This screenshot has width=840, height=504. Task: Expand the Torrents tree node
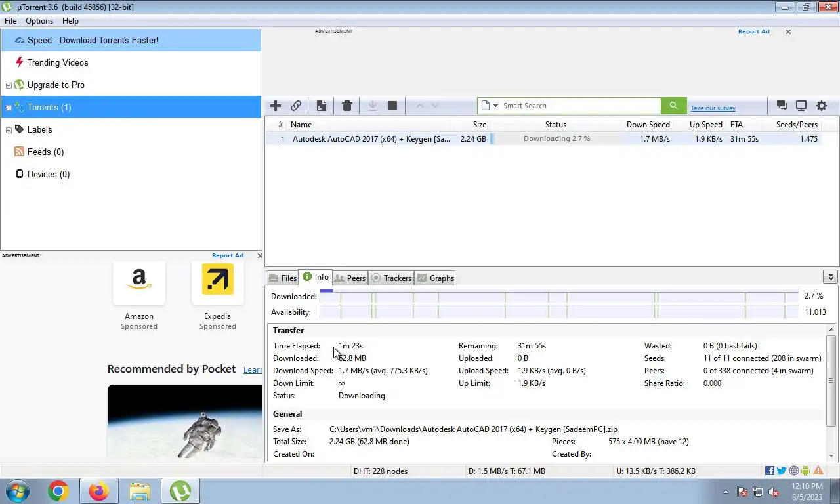pos(9,108)
